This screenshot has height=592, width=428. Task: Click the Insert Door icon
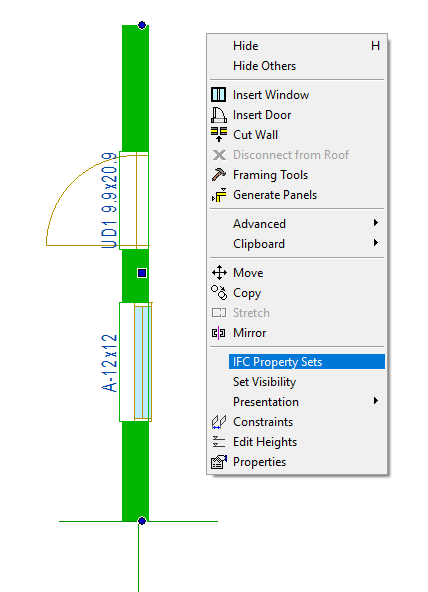[219, 115]
